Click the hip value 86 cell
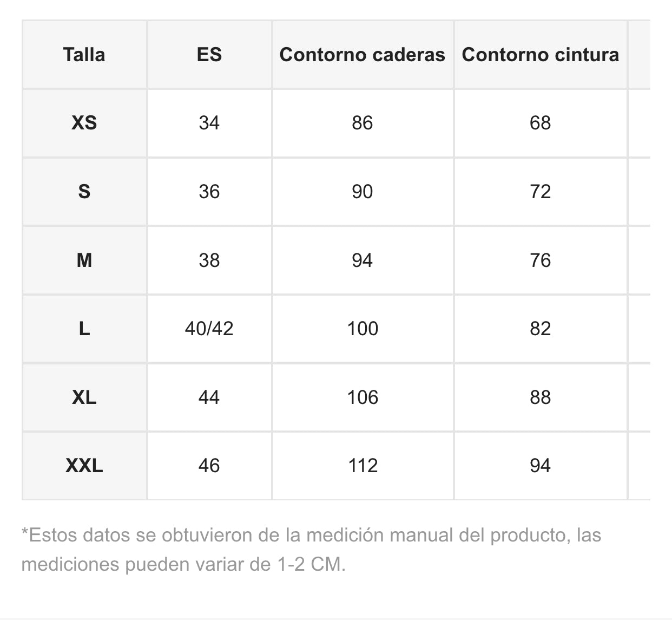 (x=363, y=123)
